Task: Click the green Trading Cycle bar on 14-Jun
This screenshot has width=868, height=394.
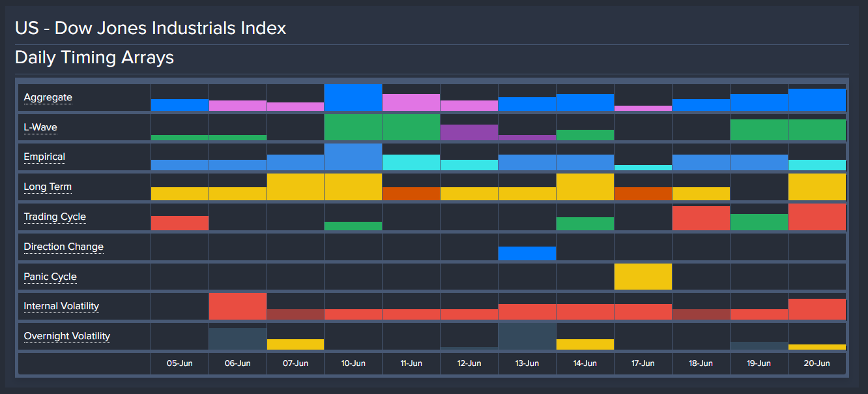Action: [x=585, y=224]
